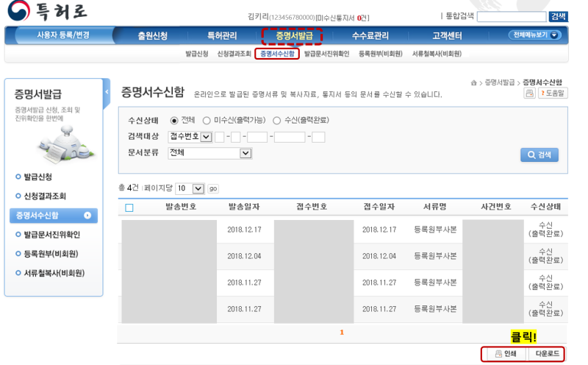Click the home icon in breadcrumb
Viewport: 588px width, 365px height.
tap(473, 83)
